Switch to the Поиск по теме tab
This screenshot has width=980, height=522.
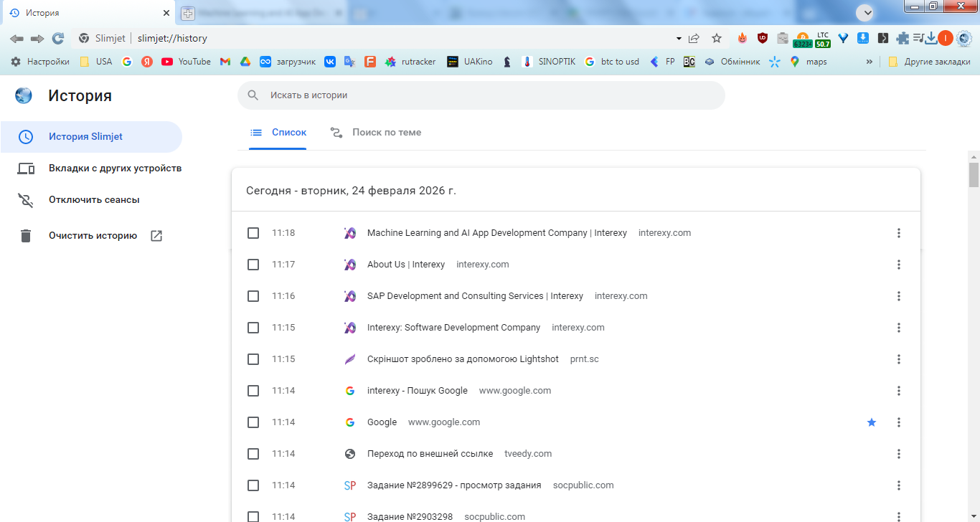(386, 133)
